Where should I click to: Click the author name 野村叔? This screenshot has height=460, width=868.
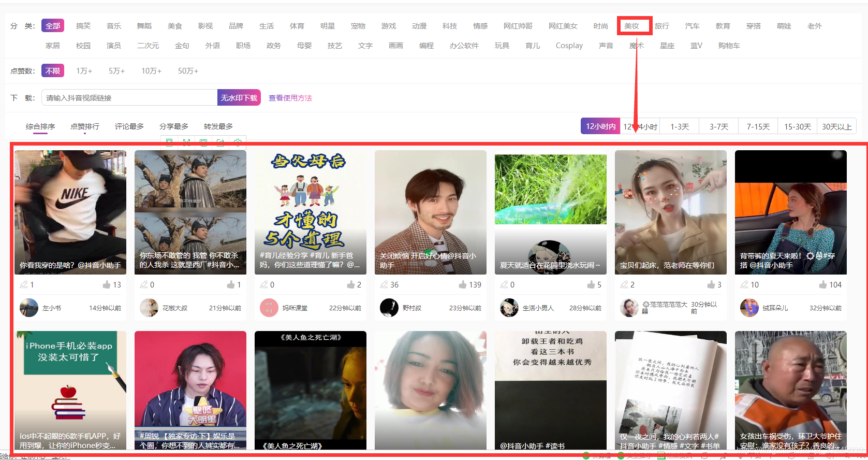click(412, 308)
